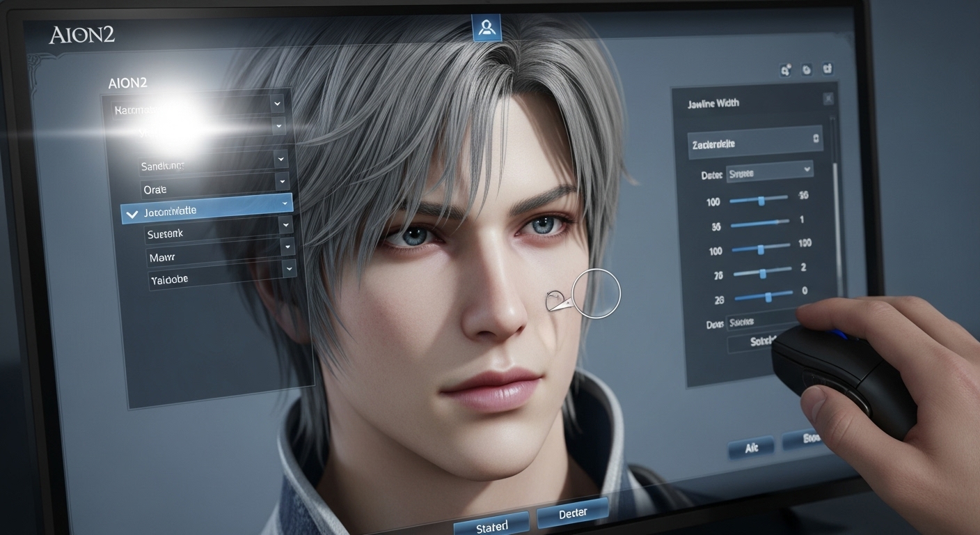Open the dropdown arrow on the Yaidobe row
The height and width of the screenshot is (535, 980).
(x=290, y=268)
